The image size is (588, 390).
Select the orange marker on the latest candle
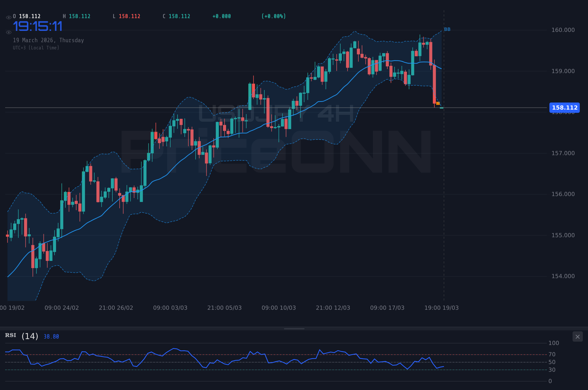click(438, 103)
